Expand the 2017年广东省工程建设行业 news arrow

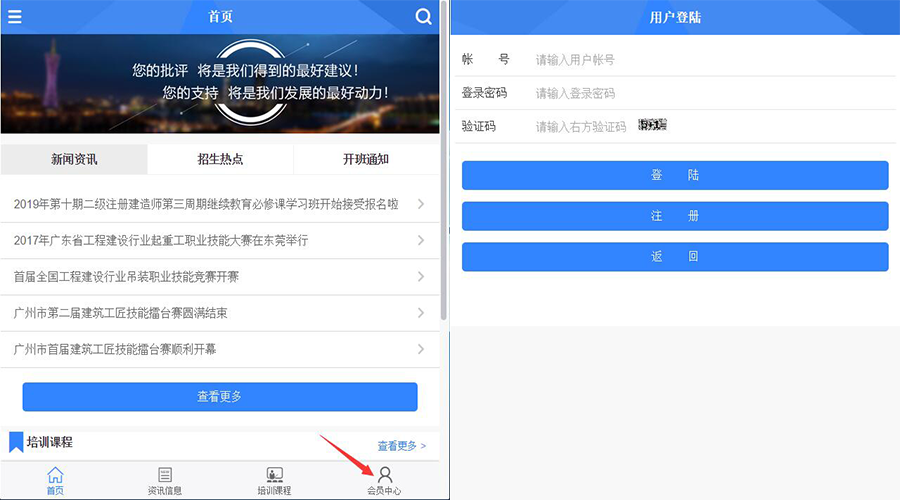point(421,240)
